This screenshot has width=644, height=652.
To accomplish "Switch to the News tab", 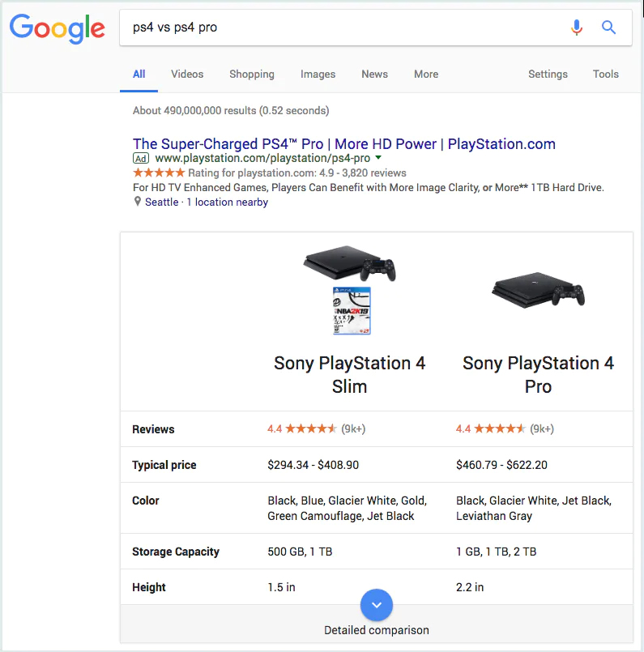I will click(x=374, y=74).
